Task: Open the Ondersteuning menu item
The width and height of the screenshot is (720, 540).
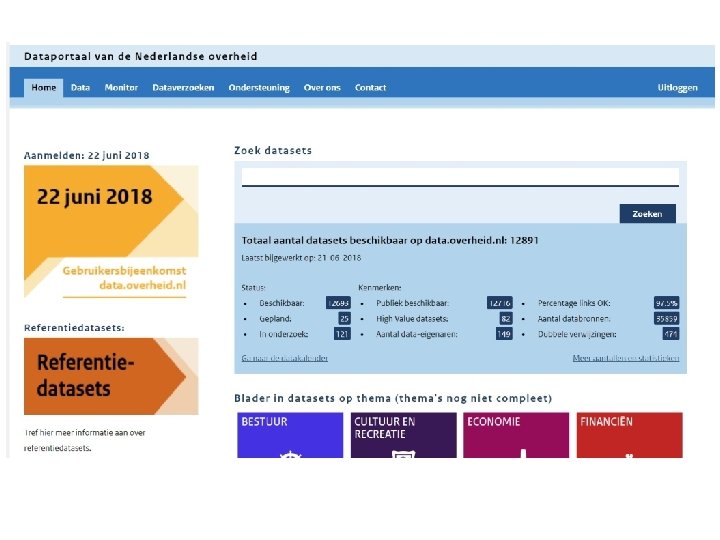Action: [x=259, y=88]
